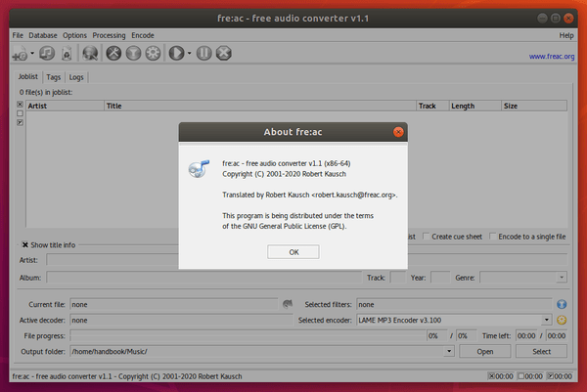Sort joblist by the Track column header

pyautogui.click(x=432, y=106)
